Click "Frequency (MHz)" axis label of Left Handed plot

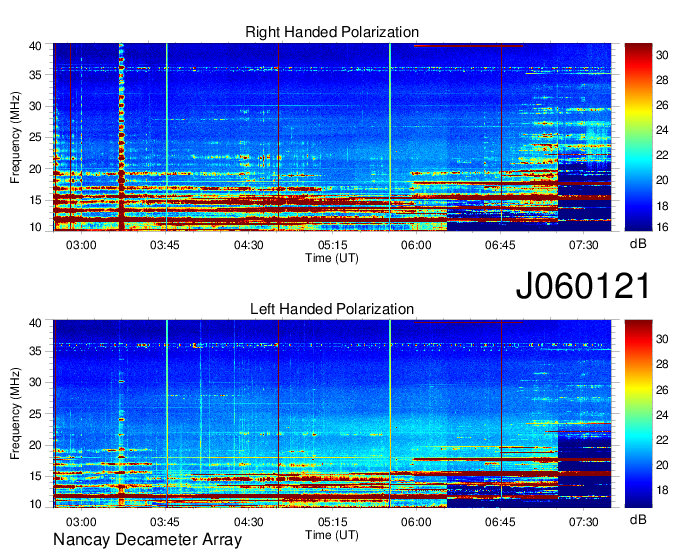(x=15, y=414)
